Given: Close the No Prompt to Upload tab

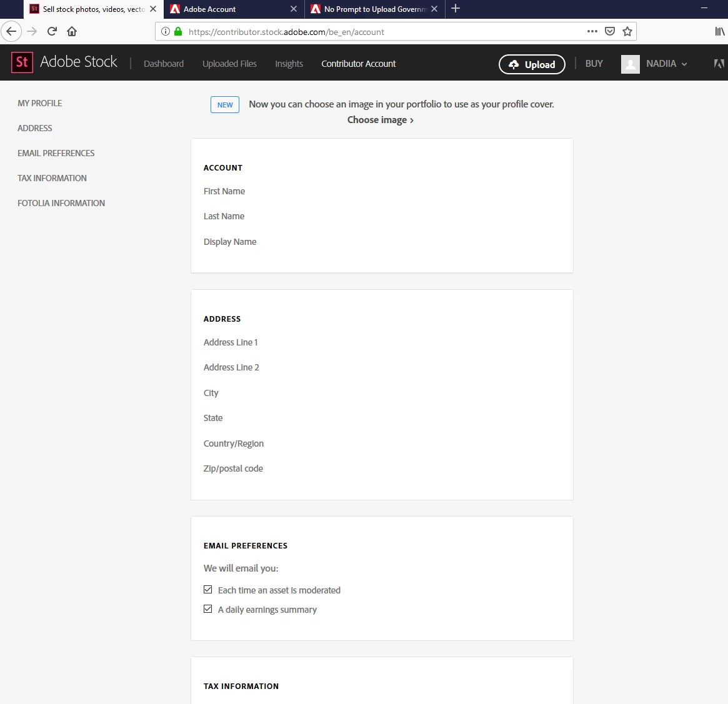Looking at the screenshot, I should 434,9.
